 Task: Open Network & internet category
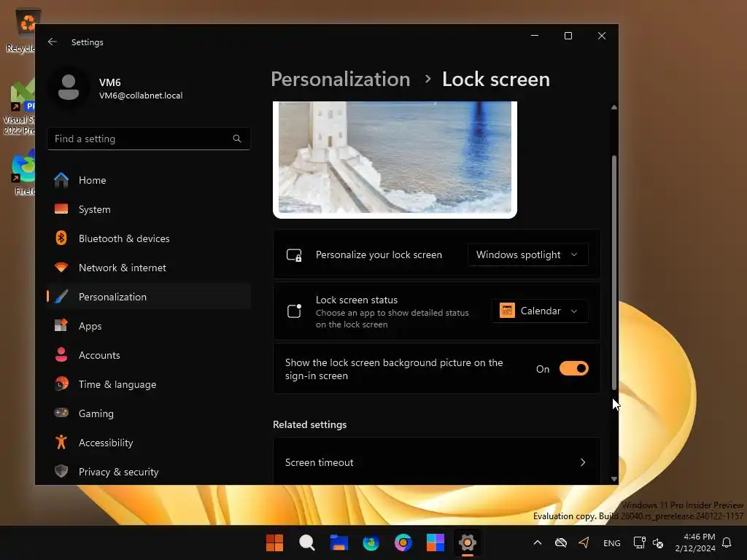149,267
